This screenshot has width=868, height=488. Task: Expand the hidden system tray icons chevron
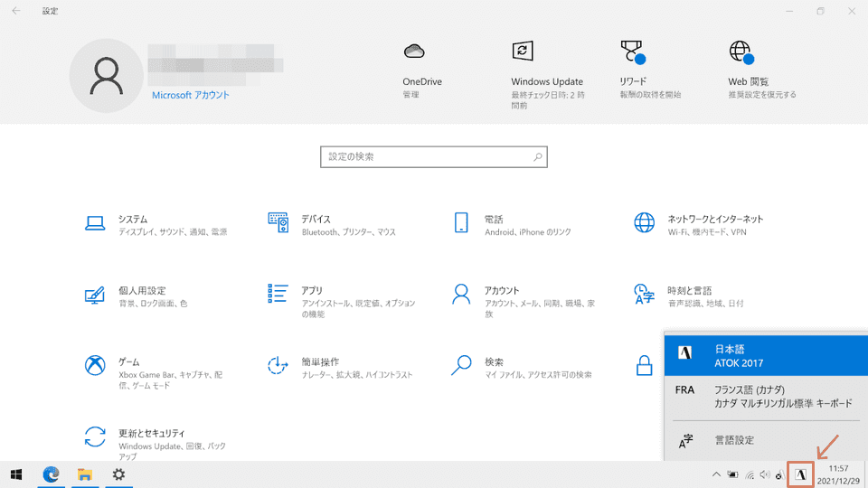717,474
